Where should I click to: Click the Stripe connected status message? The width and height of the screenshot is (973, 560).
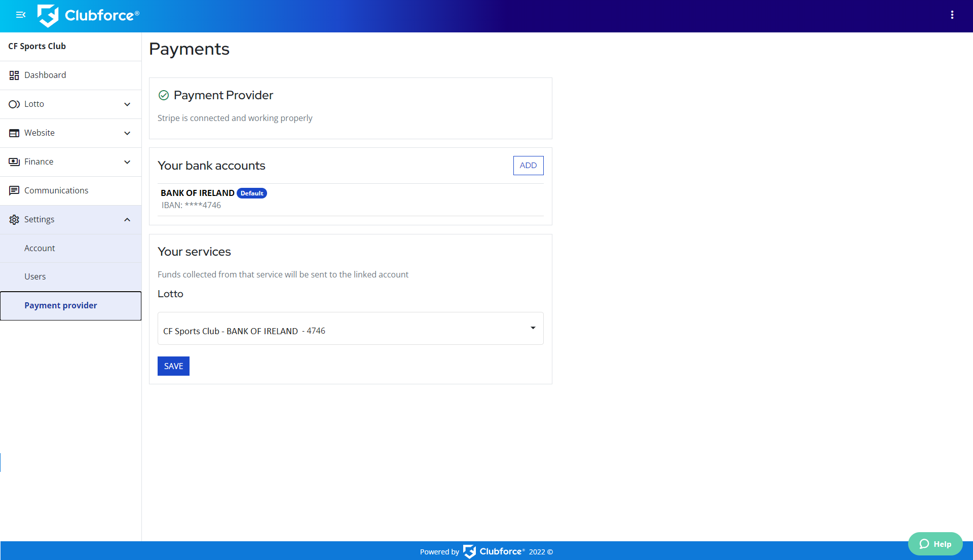tap(235, 118)
